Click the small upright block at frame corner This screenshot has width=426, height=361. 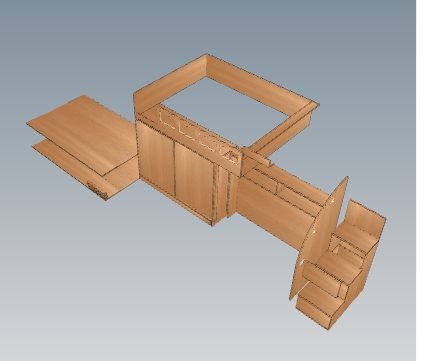pos(255,157)
